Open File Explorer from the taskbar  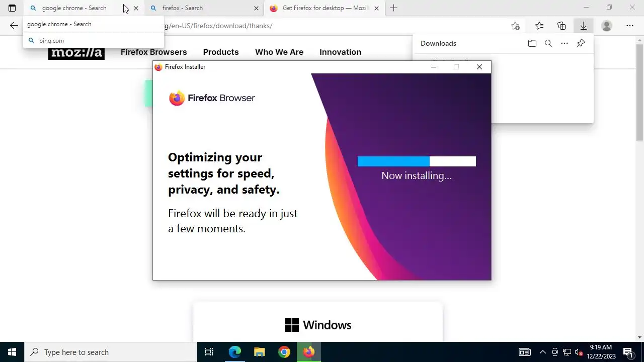click(259, 352)
